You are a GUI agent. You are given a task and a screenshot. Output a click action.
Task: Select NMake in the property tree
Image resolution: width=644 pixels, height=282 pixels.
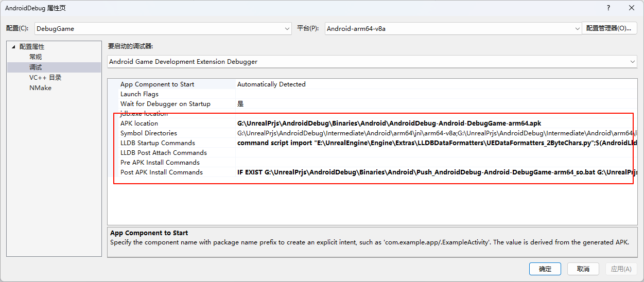[40, 88]
